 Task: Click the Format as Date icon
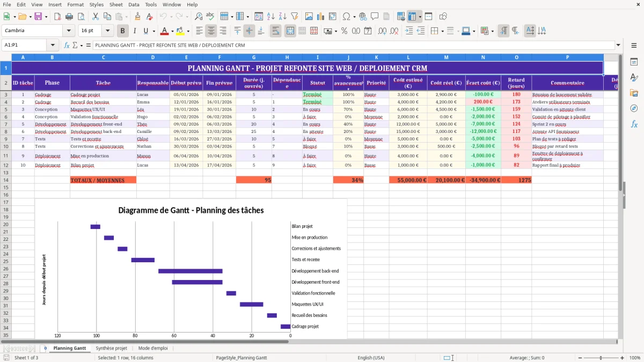[368, 31]
